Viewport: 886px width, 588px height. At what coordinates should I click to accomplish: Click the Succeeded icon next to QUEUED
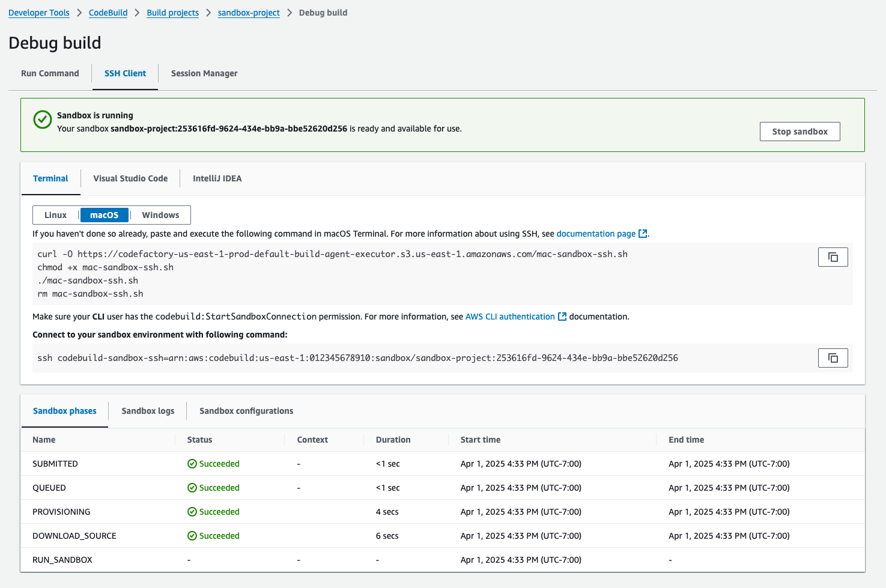[x=192, y=487]
